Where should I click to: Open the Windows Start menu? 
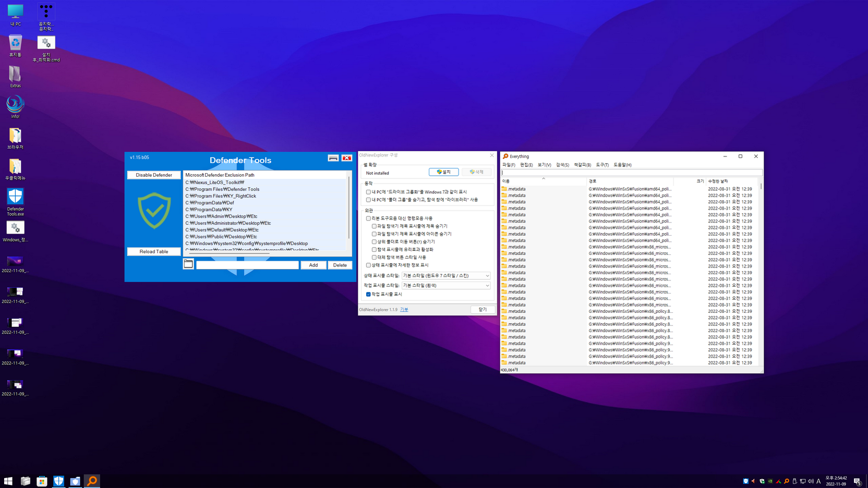tap(8, 481)
